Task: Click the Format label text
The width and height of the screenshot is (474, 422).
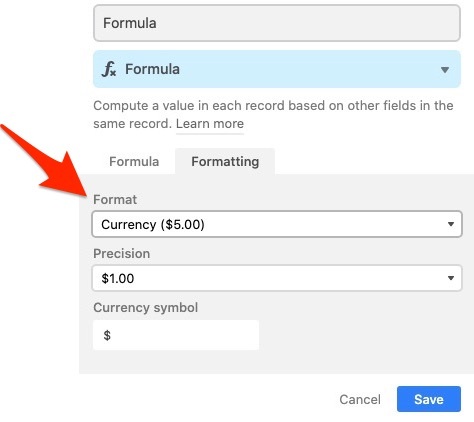Action: coord(115,200)
